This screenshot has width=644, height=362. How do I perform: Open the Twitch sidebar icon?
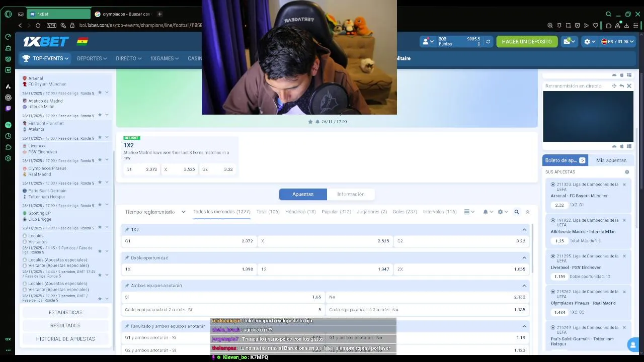8,108
